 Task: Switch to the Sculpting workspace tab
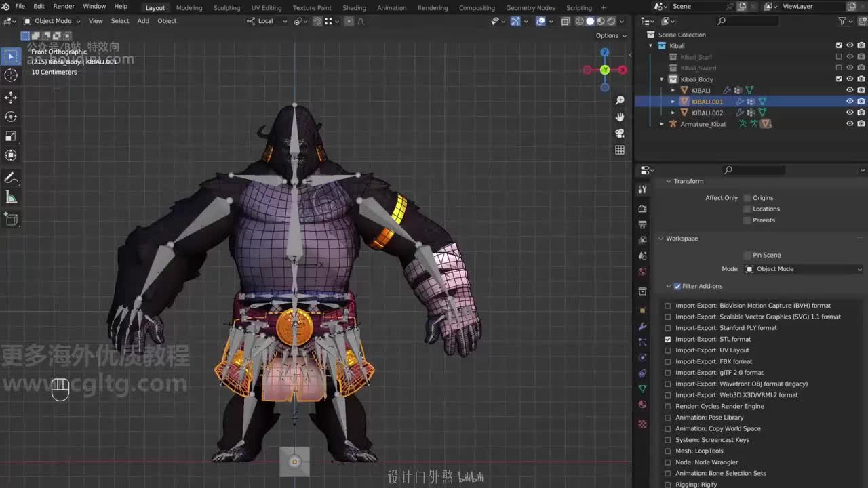point(226,7)
